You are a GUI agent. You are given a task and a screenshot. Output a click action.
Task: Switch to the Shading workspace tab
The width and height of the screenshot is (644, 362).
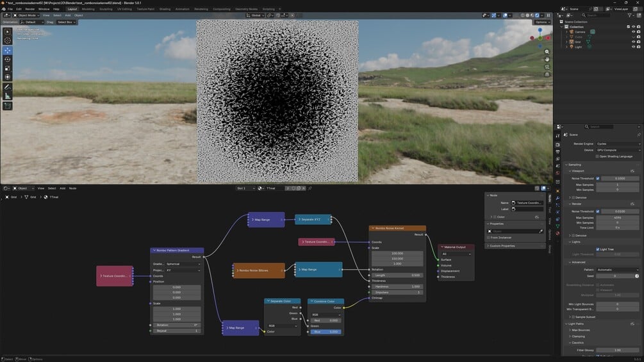coord(165,8)
